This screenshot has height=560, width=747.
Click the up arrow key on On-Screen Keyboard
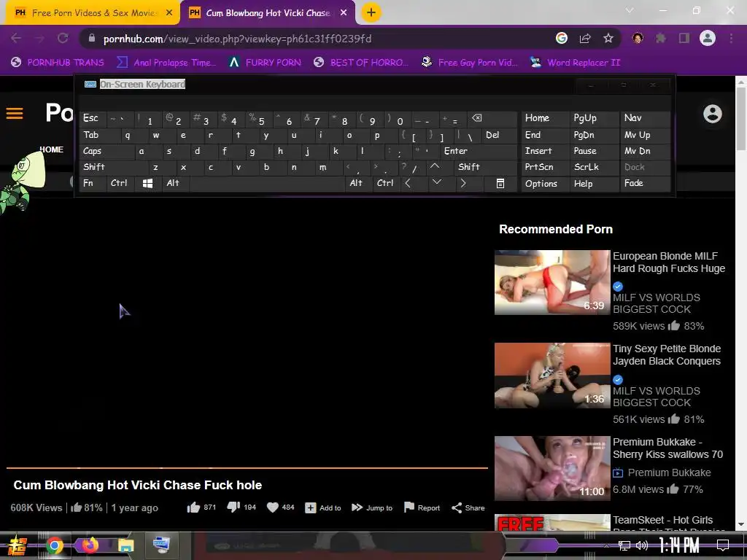click(435, 167)
